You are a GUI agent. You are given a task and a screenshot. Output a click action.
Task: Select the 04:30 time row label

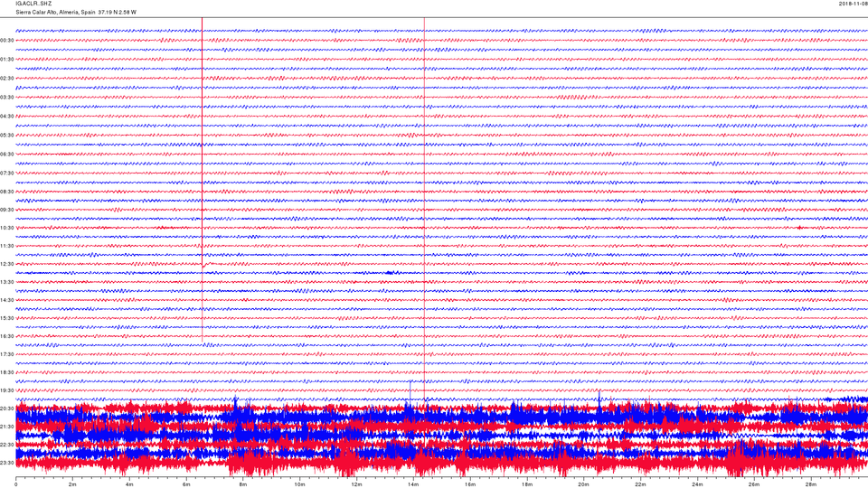click(x=6, y=117)
